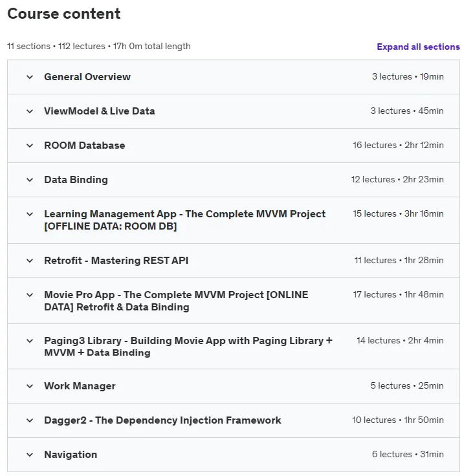462x476 pixels.
Task: Expand Movie Pro App section chevron
Action: pos(30,295)
